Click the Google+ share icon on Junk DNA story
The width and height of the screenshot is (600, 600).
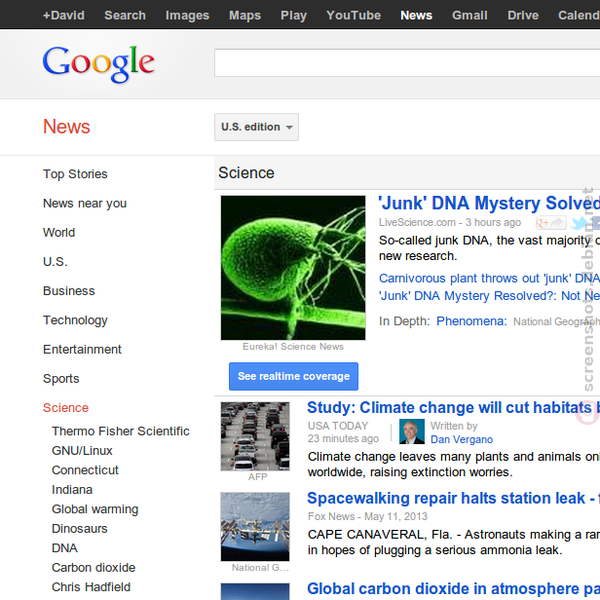551,223
